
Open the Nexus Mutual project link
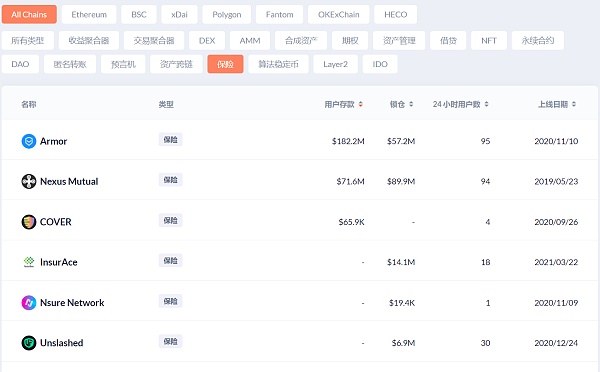(x=69, y=181)
